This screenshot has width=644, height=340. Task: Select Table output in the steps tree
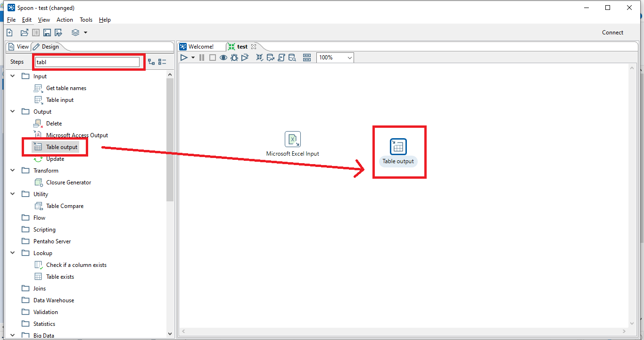pos(62,147)
